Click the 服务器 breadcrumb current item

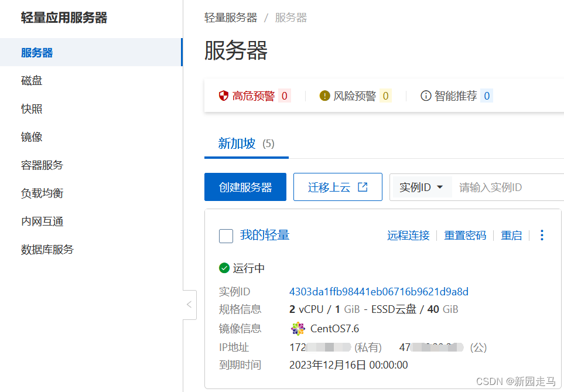(x=291, y=17)
